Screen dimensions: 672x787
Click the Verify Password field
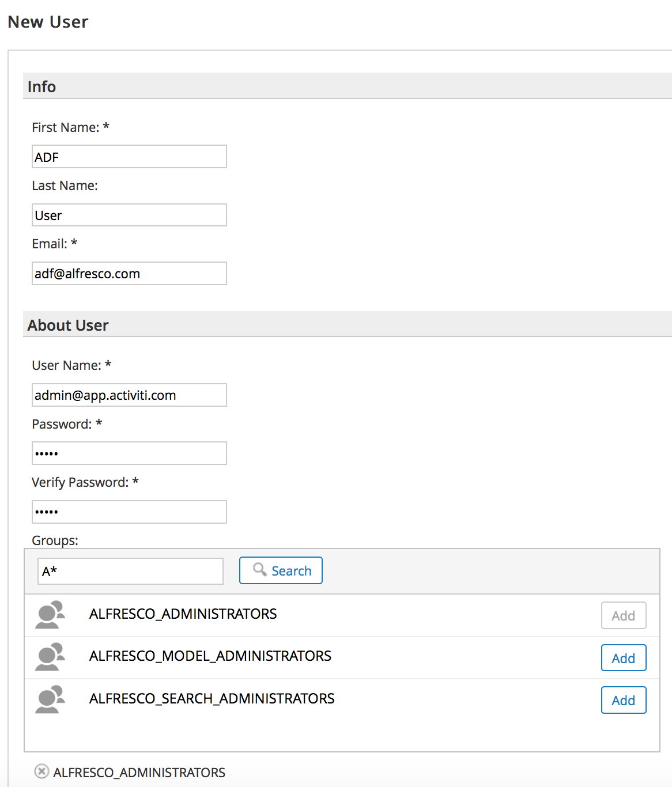click(129, 512)
